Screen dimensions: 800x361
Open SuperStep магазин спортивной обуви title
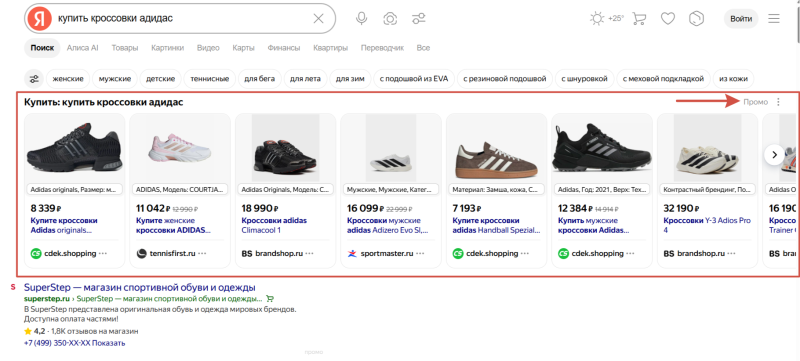(140, 287)
